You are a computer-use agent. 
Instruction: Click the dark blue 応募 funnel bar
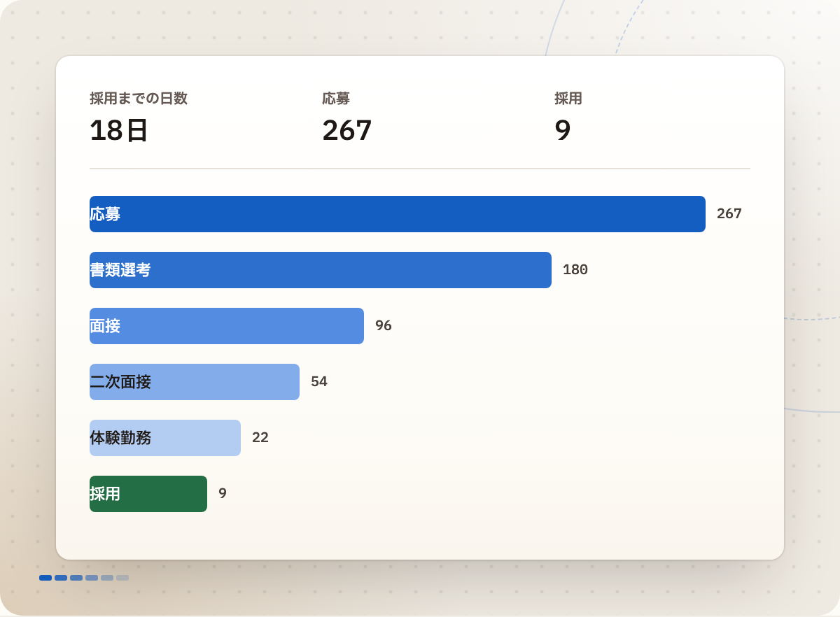pos(398,214)
